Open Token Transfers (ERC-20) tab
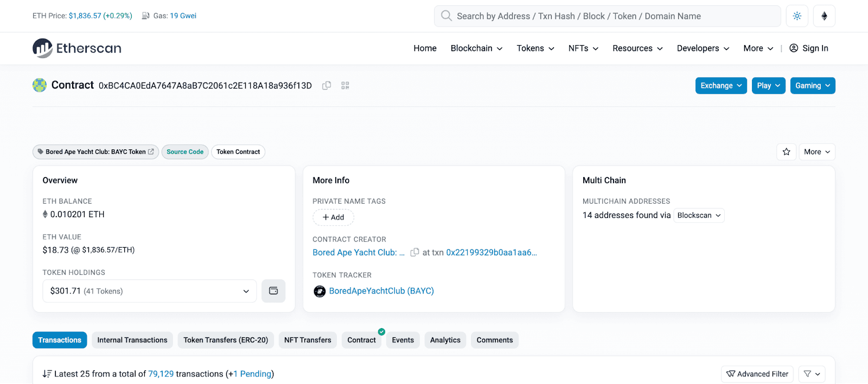The image size is (868, 384). pos(226,340)
